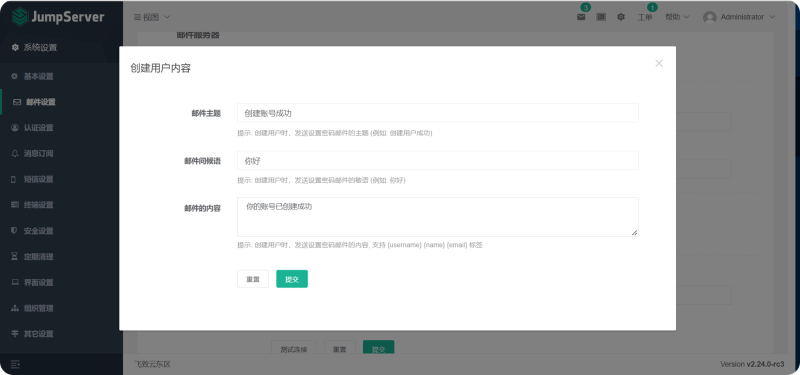Click the Version v2.24.0-rc3 footer text
This screenshot has height=375, width=800.
pos(752,364)
